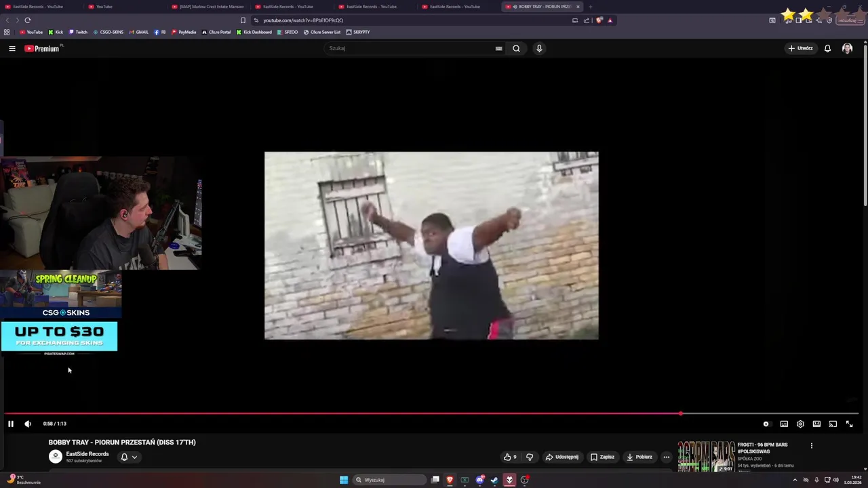Open the CSGO-SKINS bookmark

click(x=108, y=32)
